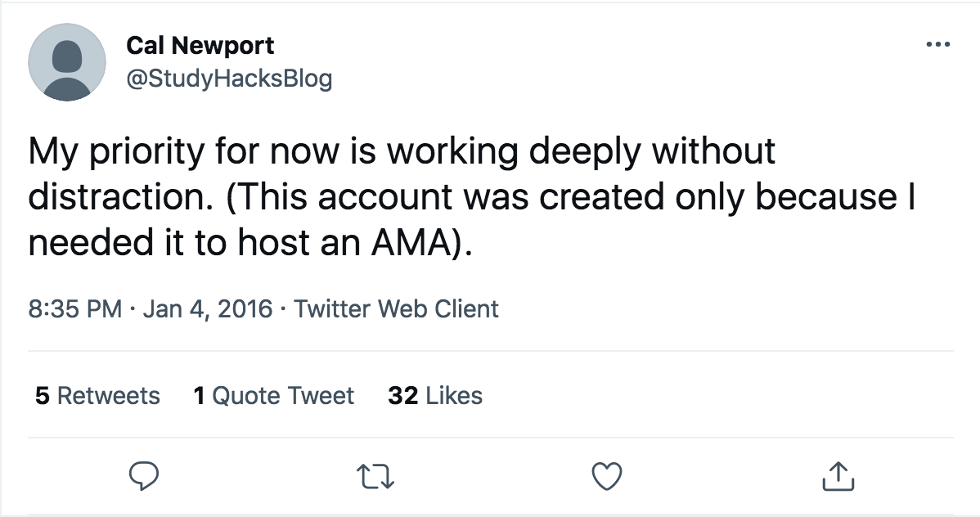Click the bold 5 retweet count
The height and width of the screenshot is (517, 980).
[x=42, y=396]
